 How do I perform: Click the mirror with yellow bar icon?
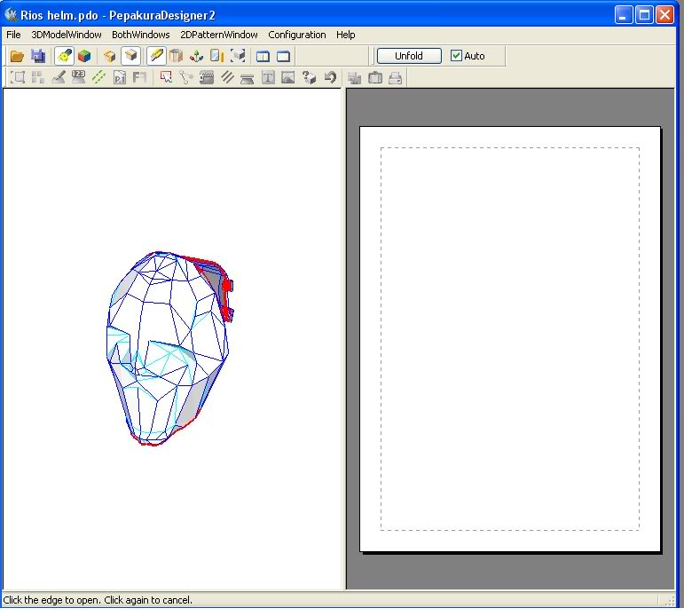(x=216, y=56)
